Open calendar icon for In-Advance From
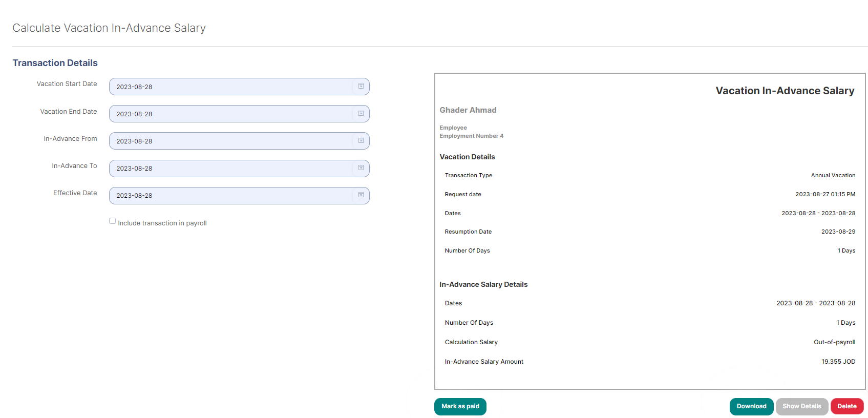This screenshot has width=868, height=418. click(361, 141)
